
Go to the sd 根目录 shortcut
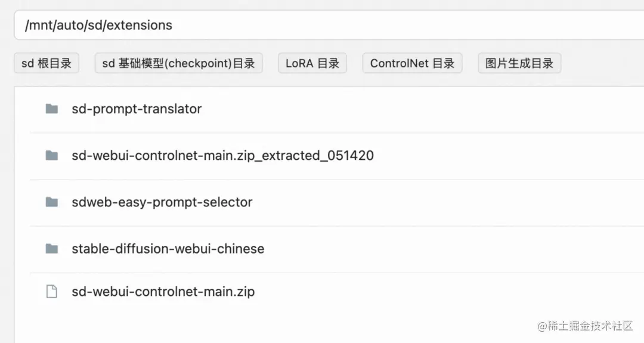(47, 63)
